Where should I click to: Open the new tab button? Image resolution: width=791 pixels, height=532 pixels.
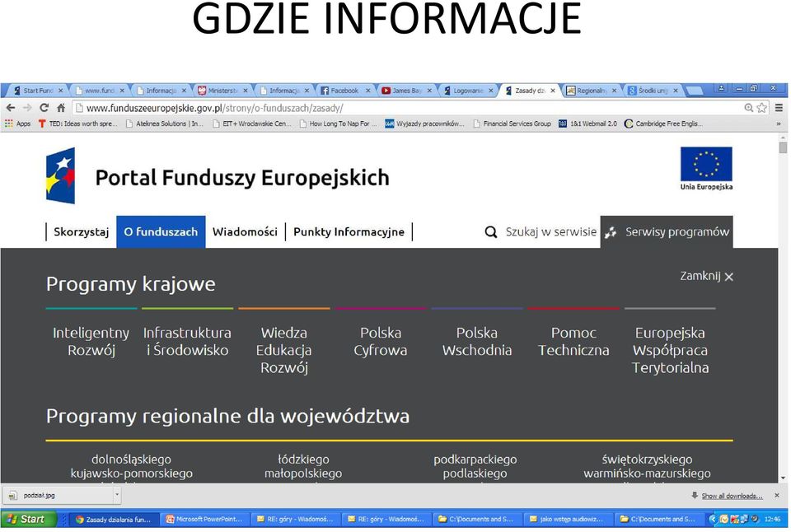click(695, 91)
